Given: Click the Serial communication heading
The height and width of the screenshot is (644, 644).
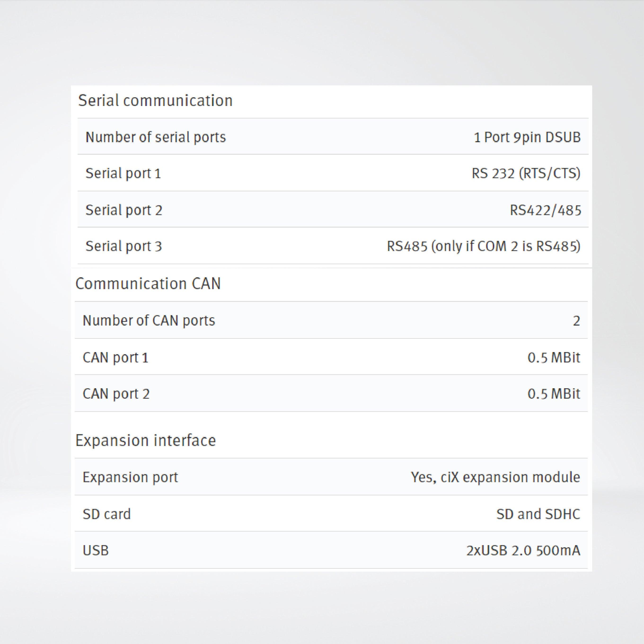Looking at the screenshot, I should point(155,100).
